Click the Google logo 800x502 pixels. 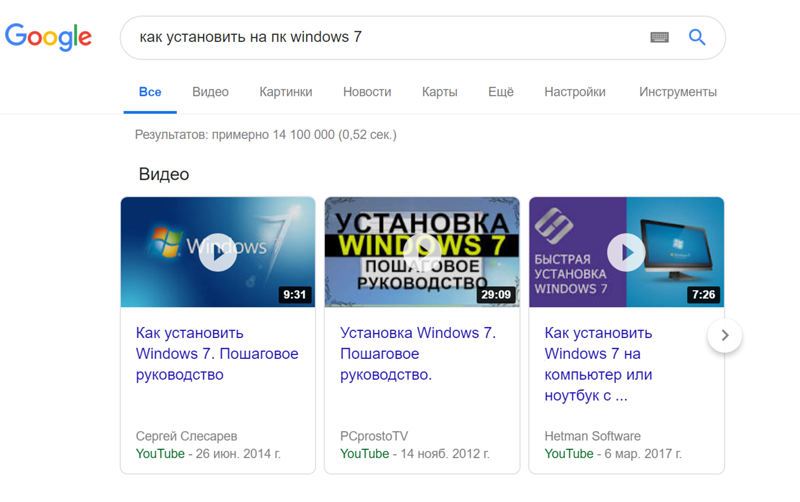[x=48, y=37]
